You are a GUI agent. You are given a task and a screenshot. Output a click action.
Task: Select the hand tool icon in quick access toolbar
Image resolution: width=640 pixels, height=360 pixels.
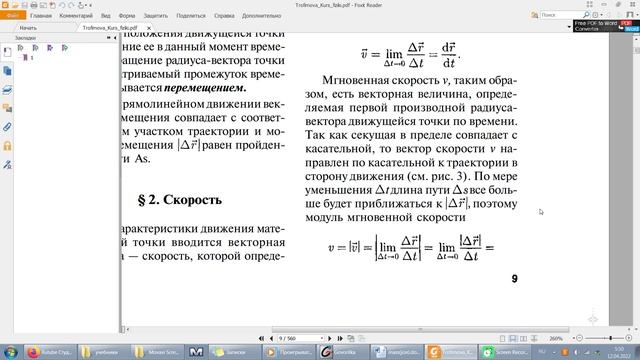point(81,5)
